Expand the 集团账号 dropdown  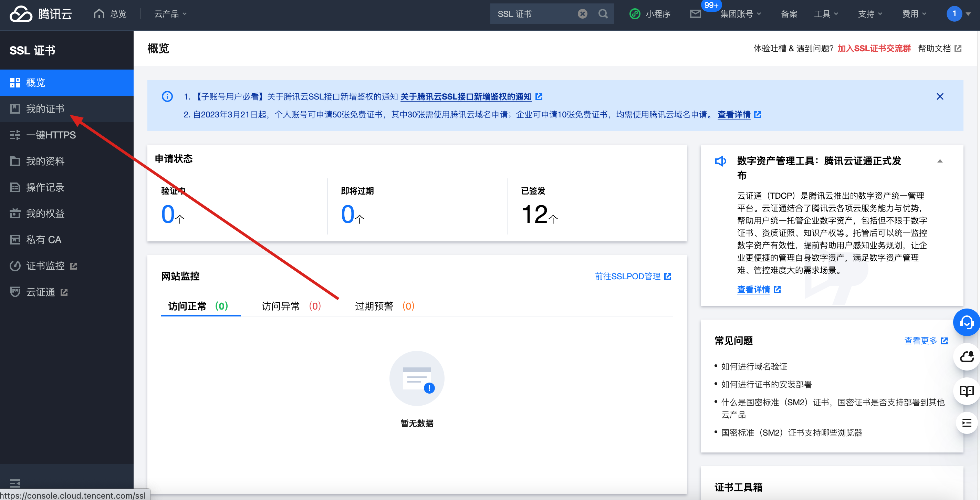pyautogui.click(x=740, y=14)
